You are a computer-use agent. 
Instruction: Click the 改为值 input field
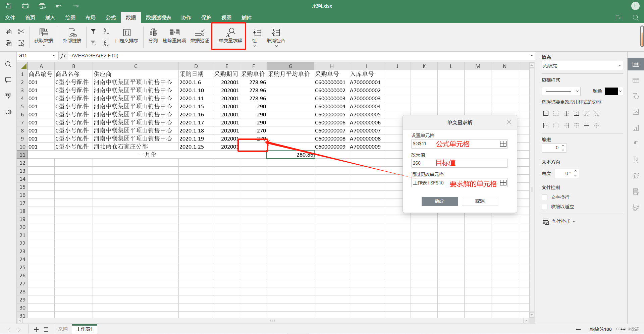459,163
